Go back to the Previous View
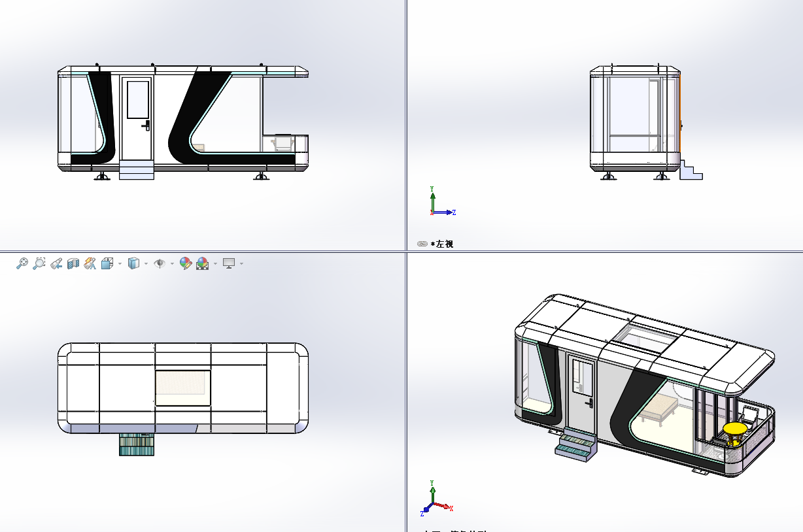 [56, 263]
